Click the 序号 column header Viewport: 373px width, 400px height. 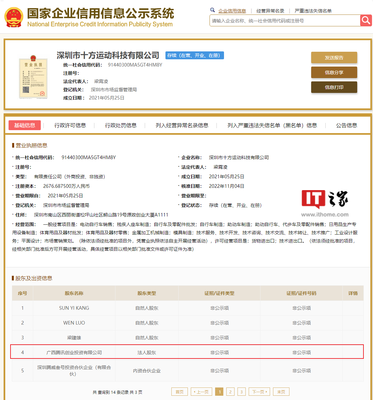point(22,293)
